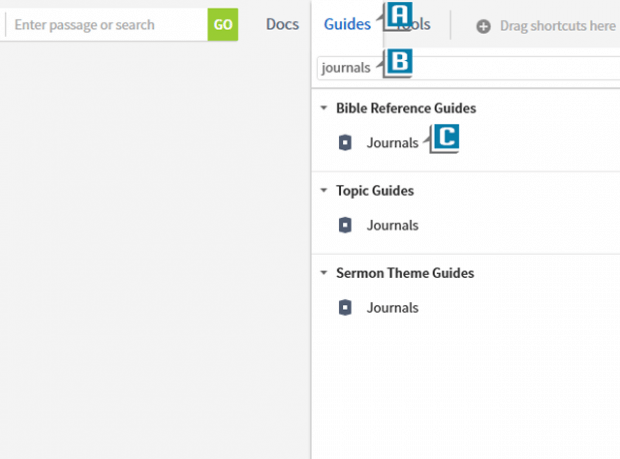Viewport: 620px width, 459px height.
Task: Select the Sermon Theme Guides heading text
Action: pyautogui.click(x=404, y=273)
